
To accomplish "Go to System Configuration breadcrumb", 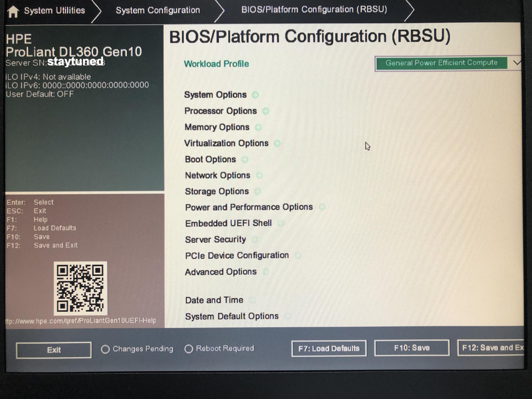I will coord(157,10).
